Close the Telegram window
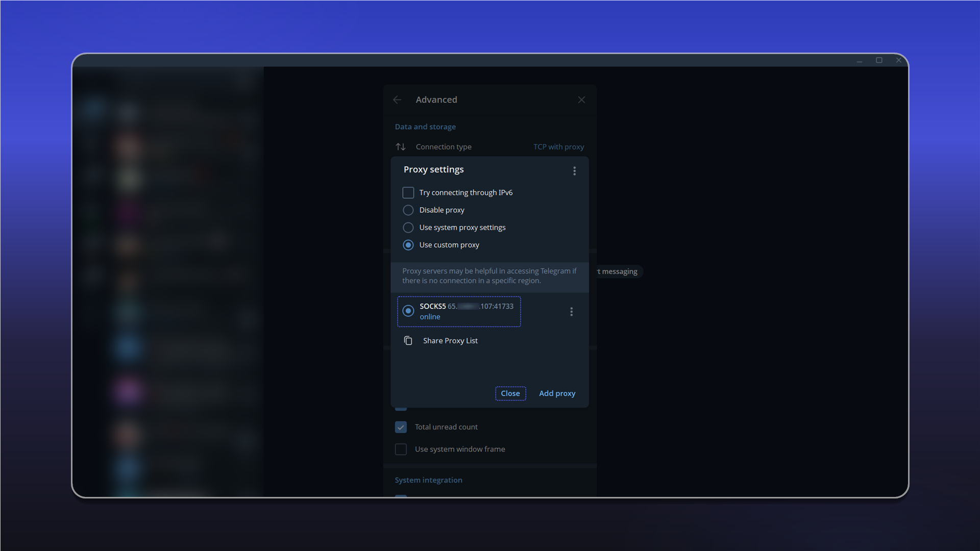980x551 pixels. [x=898, y=60]
